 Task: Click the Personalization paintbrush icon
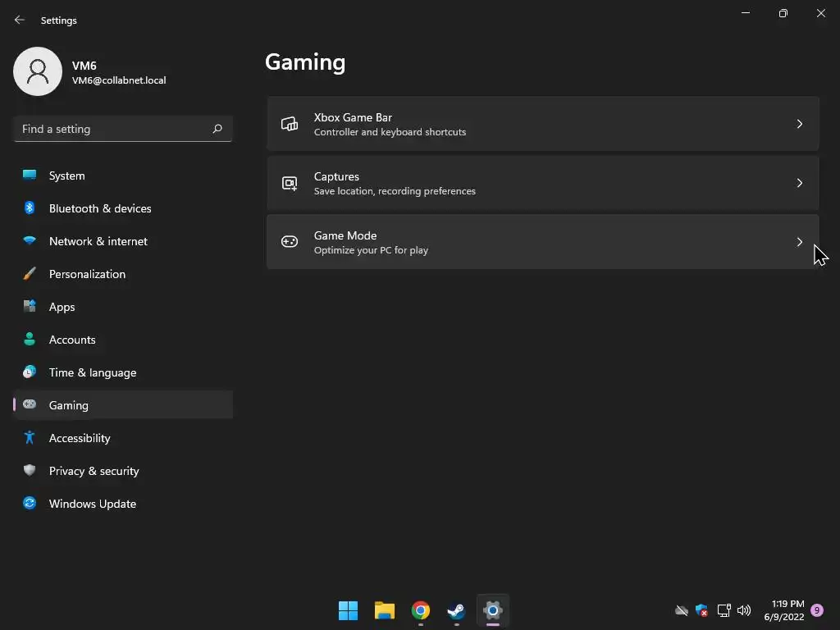[30, 274]
